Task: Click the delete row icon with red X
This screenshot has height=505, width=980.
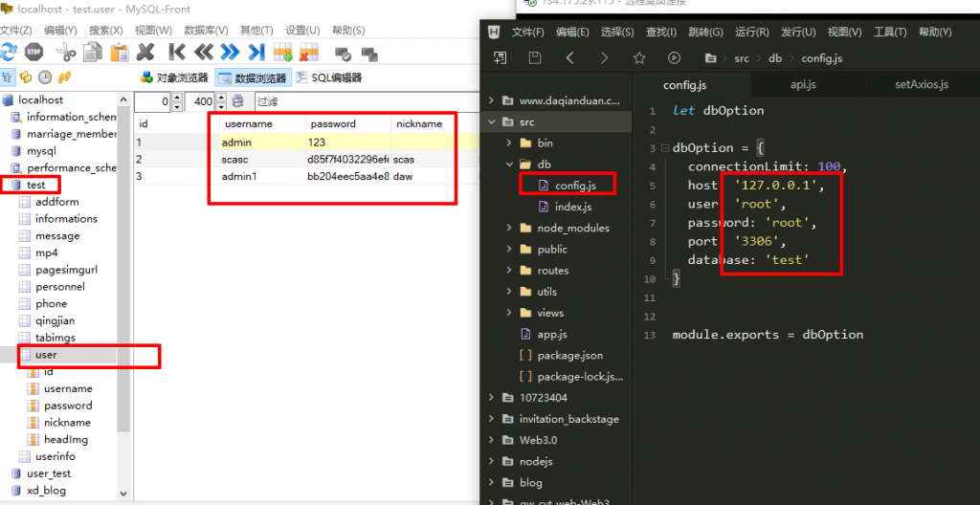Action: coord(309,52)
